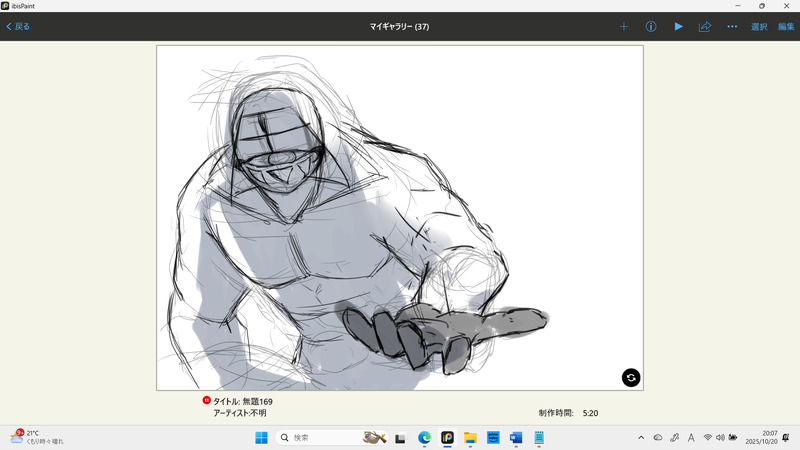
Task: Open Wi-Fi network tray icon
Action: click(x=708, y=438)
